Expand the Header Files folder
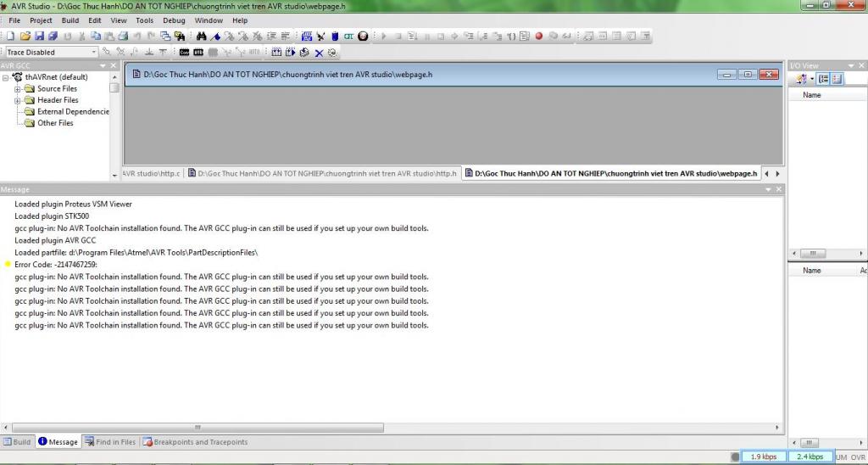 pyautogui.click(x=17, y=101)
